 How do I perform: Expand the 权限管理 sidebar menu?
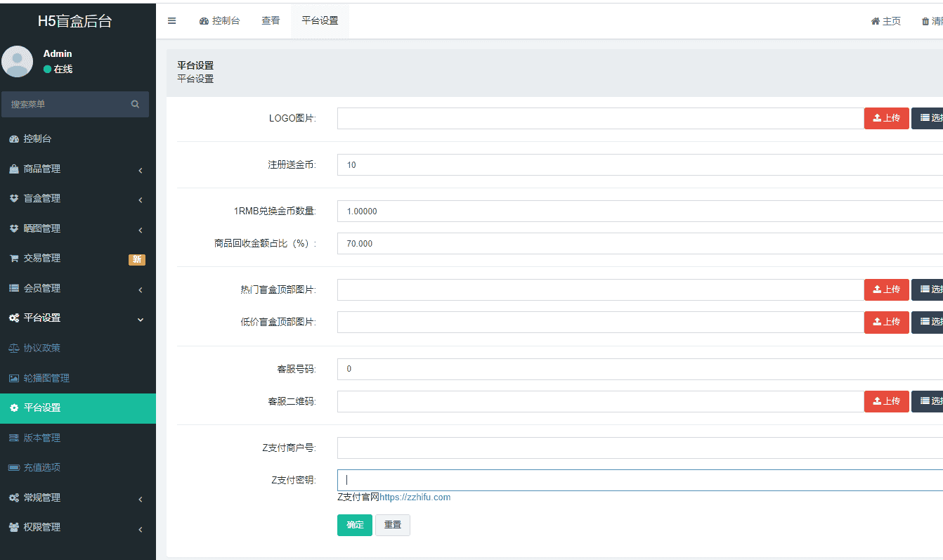point(42,527)
